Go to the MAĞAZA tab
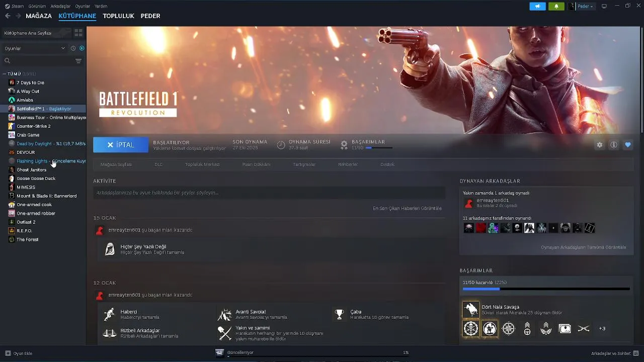The image size is (644, 362). [x=39, y=16]
